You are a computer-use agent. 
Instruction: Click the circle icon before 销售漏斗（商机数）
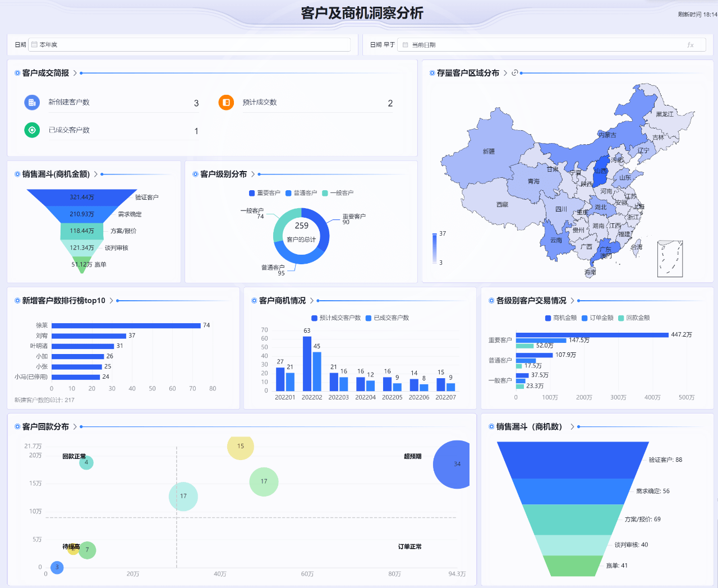coord(491,427)
